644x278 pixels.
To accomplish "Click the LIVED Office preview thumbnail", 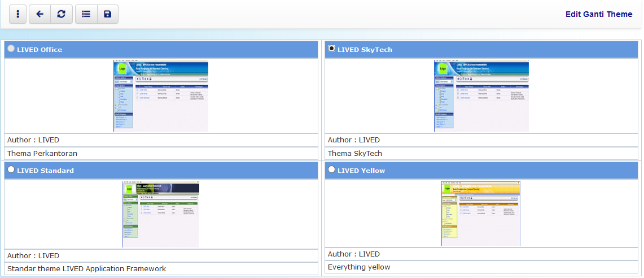I will pos(161,95).
